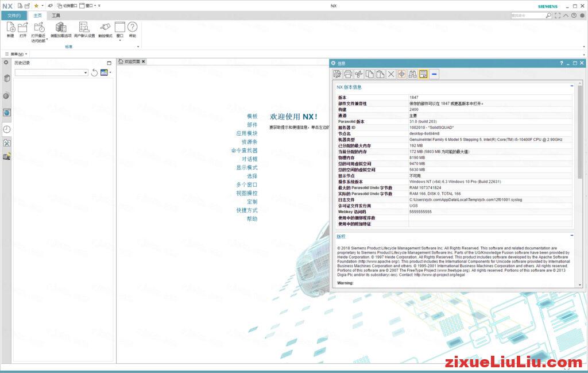Click the command search input field at top right

(x=528, y=16)
